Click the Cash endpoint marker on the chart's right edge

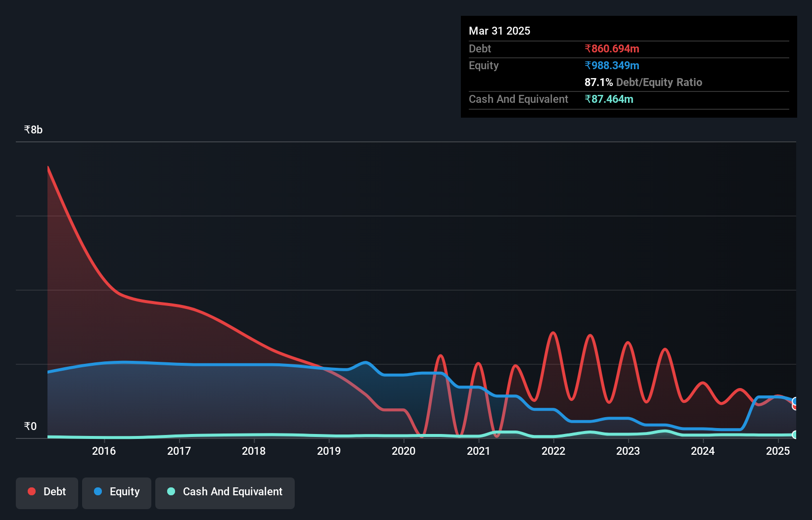click(795, 435)
